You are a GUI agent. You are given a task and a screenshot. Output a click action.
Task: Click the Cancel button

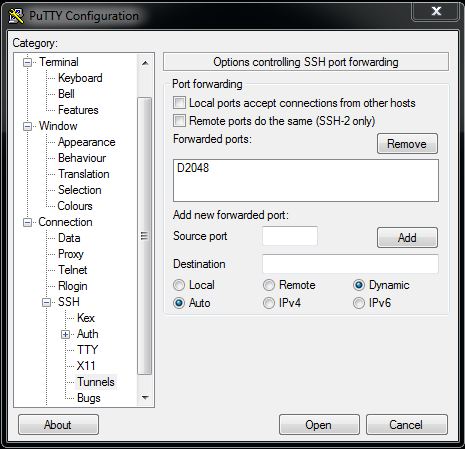[x=406, y=425]
